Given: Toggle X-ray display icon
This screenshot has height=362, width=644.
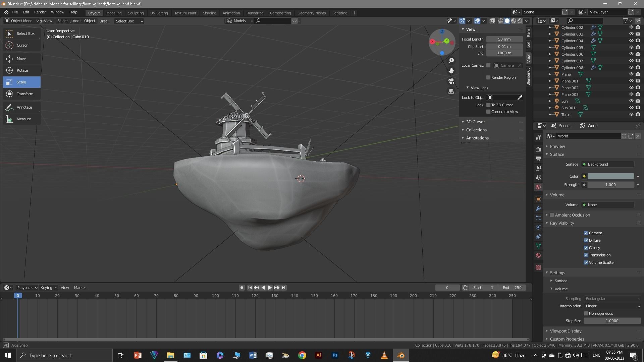Looking at the screenshot, I should point(492,21).
